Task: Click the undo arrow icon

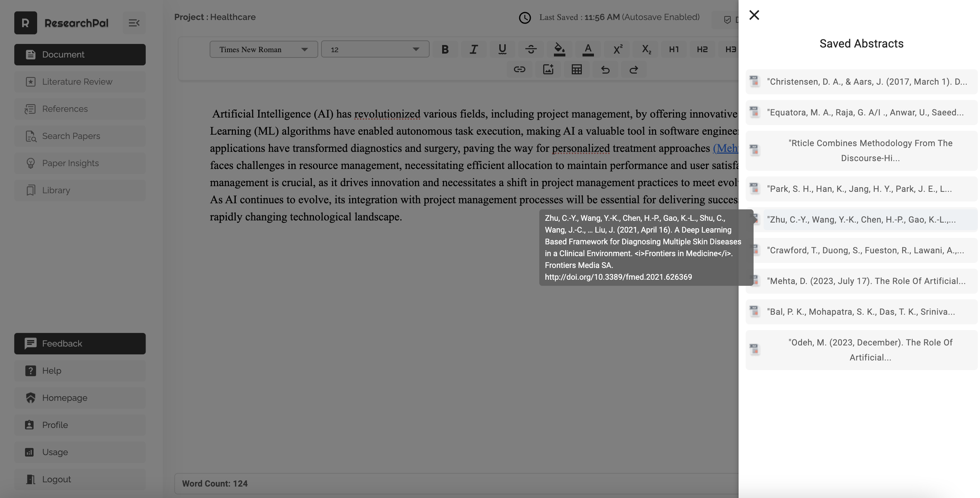Action: (x=605, y=70)
